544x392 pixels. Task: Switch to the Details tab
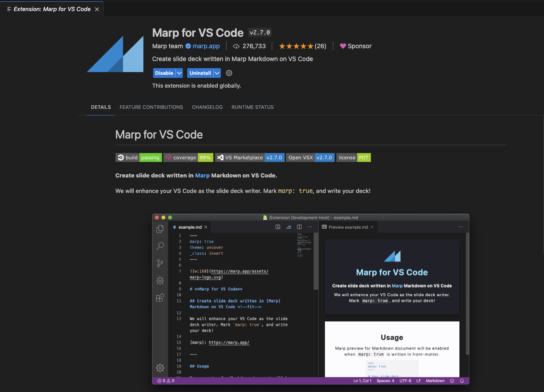point(101,107)
